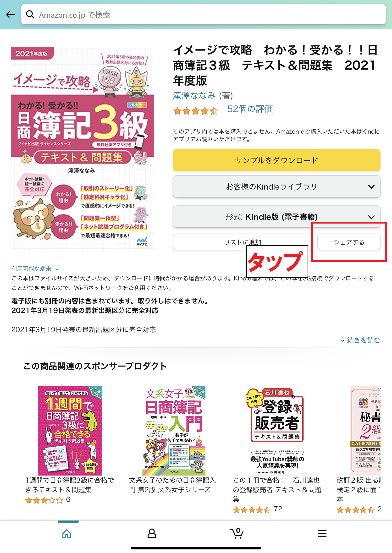Tap the back arrow icon
This screenshot has height=553, width=392.
(10, 15)
